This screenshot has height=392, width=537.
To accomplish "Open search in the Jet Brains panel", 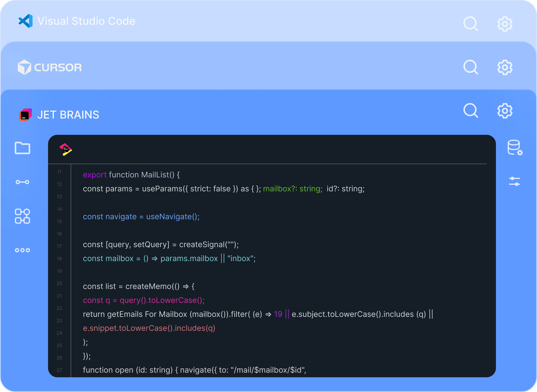I will click(470, 110).
